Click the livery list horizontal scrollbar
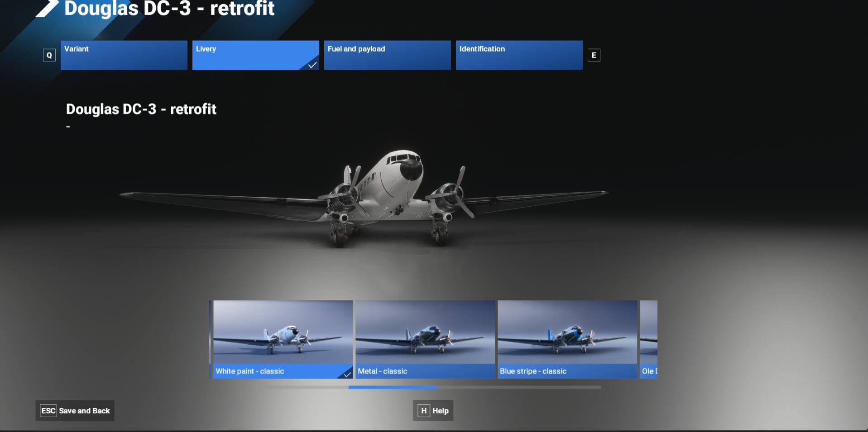This screenshot has height=432, width=868. (x=433, y=388)
